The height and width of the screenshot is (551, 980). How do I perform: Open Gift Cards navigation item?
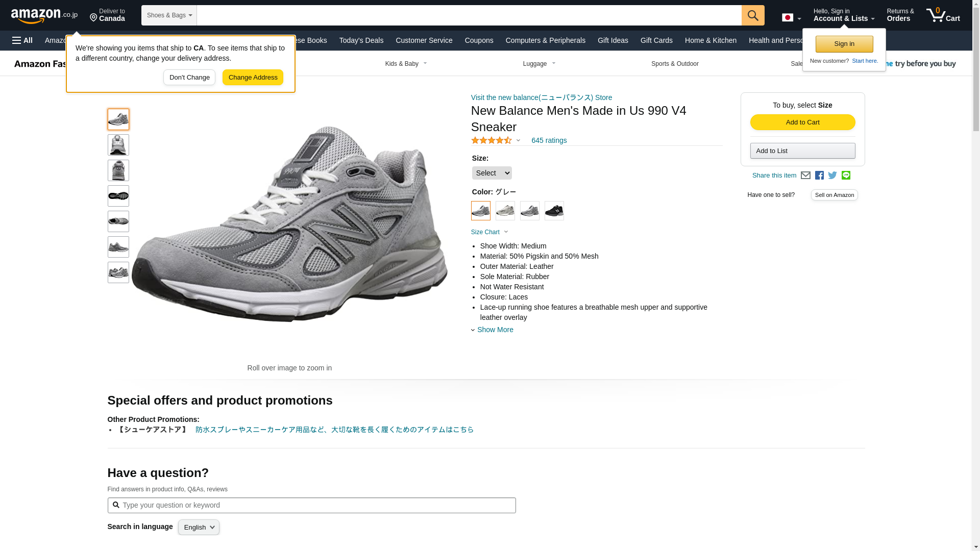pyautogui.click(x=656, y=40)
